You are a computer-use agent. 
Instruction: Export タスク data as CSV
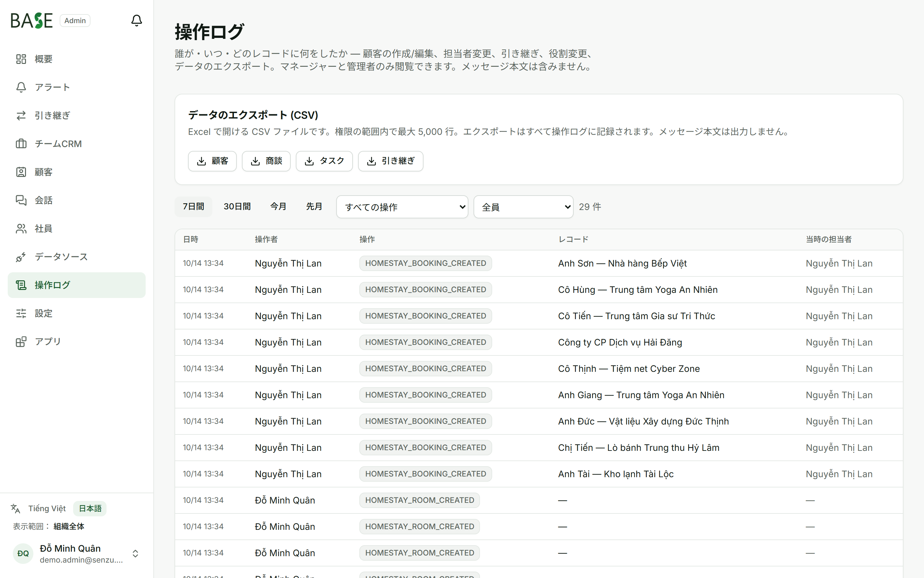pyautogui.click(x=324, y=161)
